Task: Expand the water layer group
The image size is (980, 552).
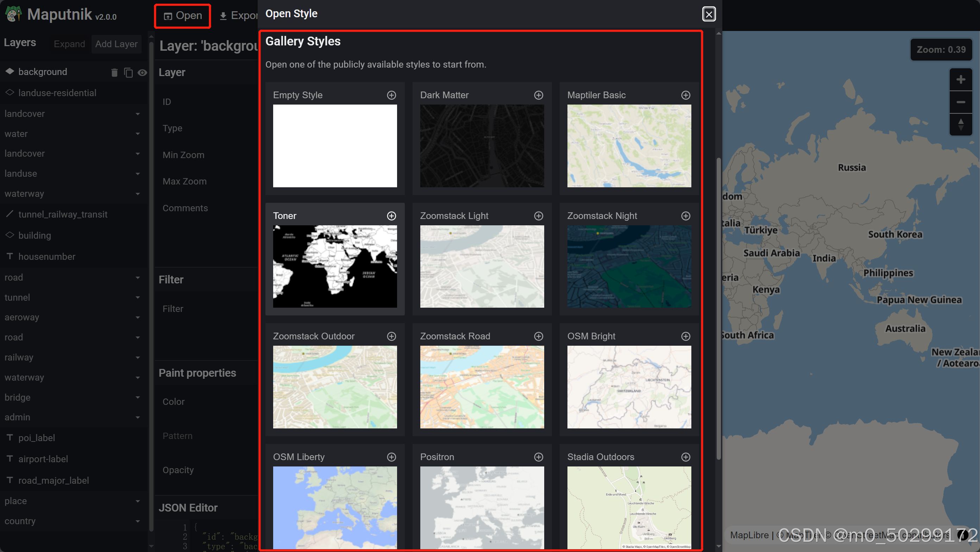Action: [x=137, y=134]
